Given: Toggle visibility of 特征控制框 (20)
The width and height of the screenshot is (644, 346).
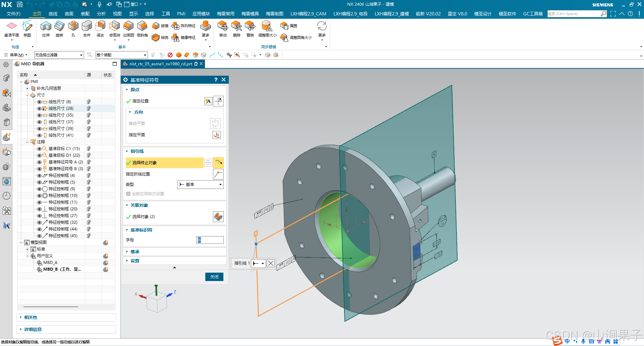Looking at the screenshot, I should 39,209.
